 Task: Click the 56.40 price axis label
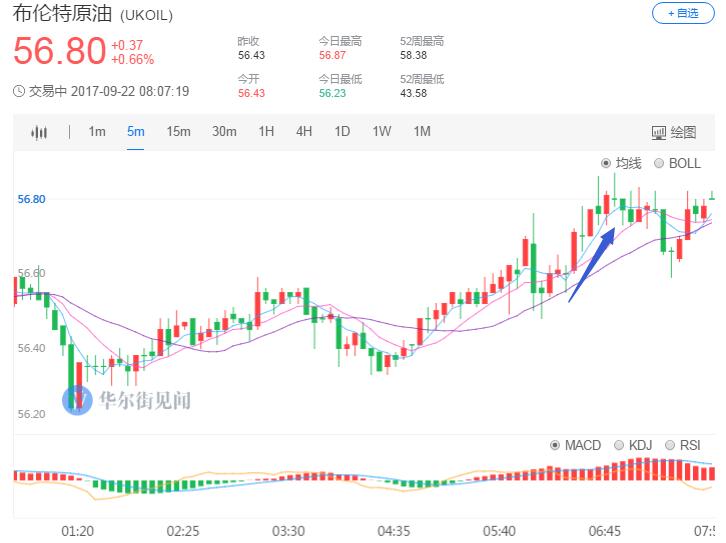point(31,348)
